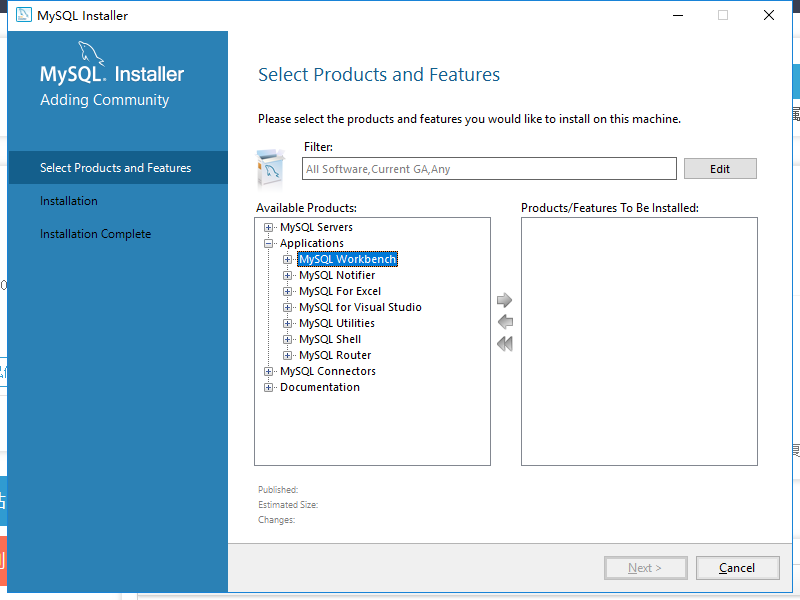800x600 pixels.
Task: Expand the MySQL Router node
Action: (x=287, y=355)
